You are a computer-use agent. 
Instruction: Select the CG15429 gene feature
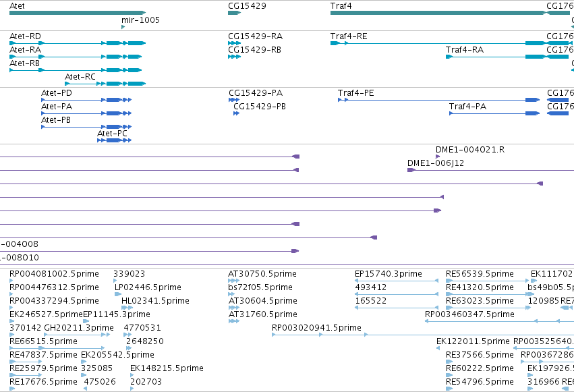(x=234, y=13)
